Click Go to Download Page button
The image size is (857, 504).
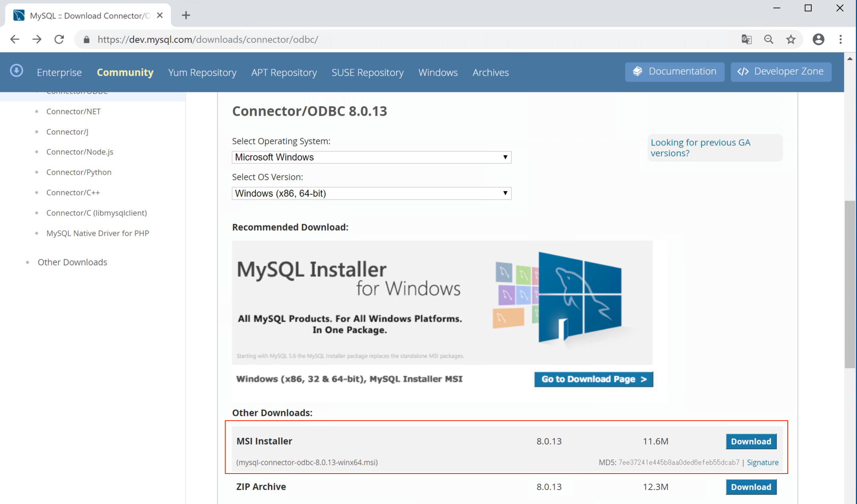point(594,379)
